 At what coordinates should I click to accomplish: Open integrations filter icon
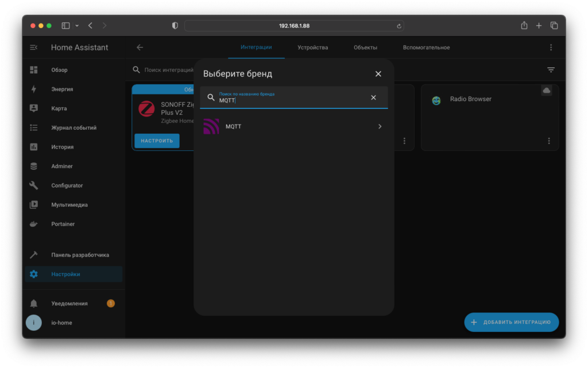551,69
